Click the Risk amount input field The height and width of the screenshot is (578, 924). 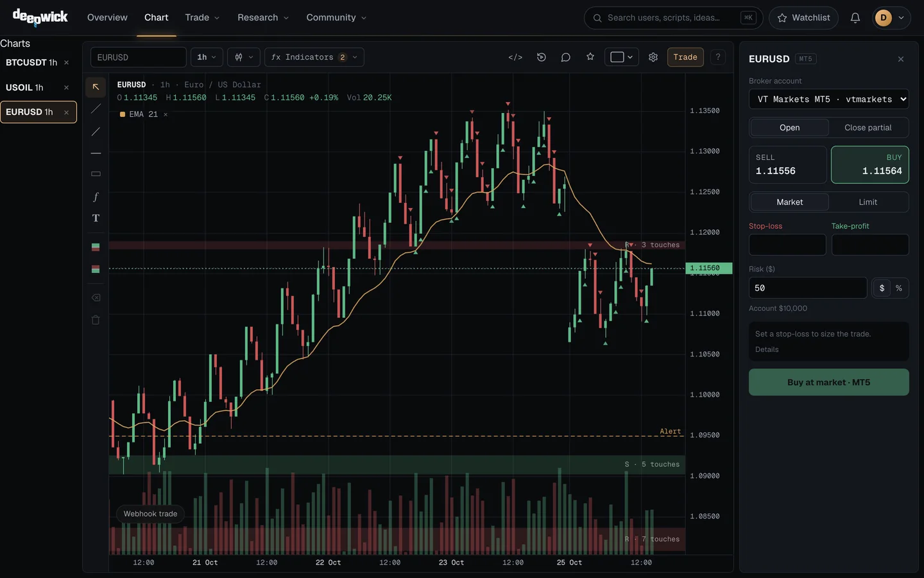(808, 288)
